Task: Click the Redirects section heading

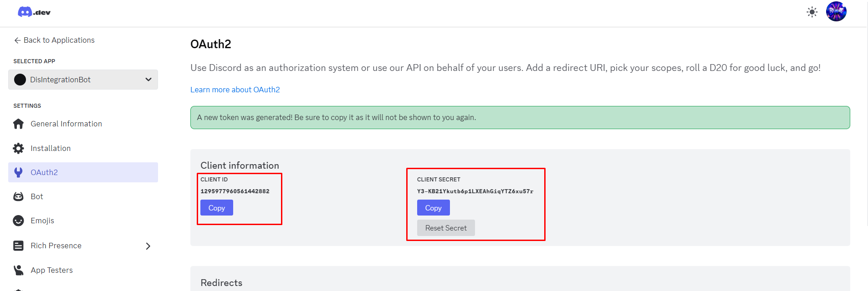Action: coord(221,283)
